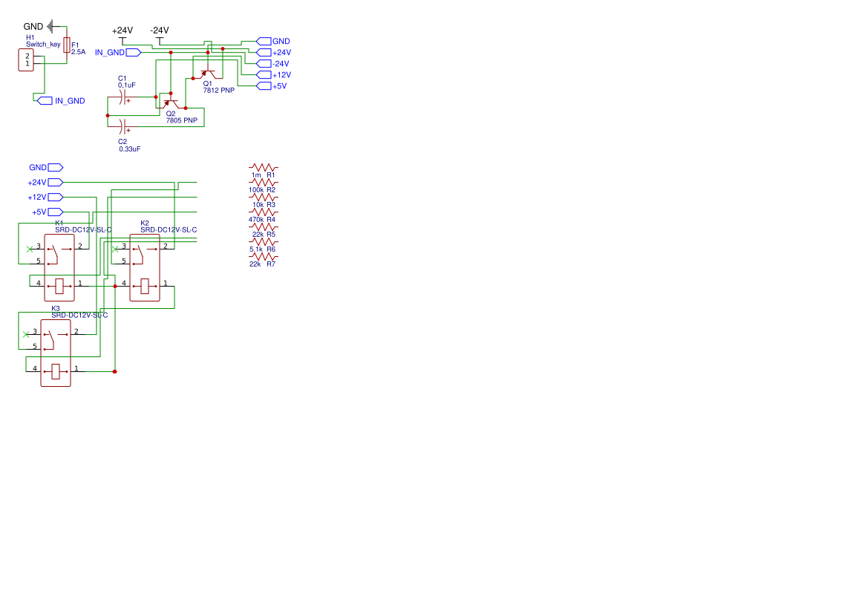Click the '7805 PNP' value text
This screenshot has height=614, width=868.
(182, 120)
